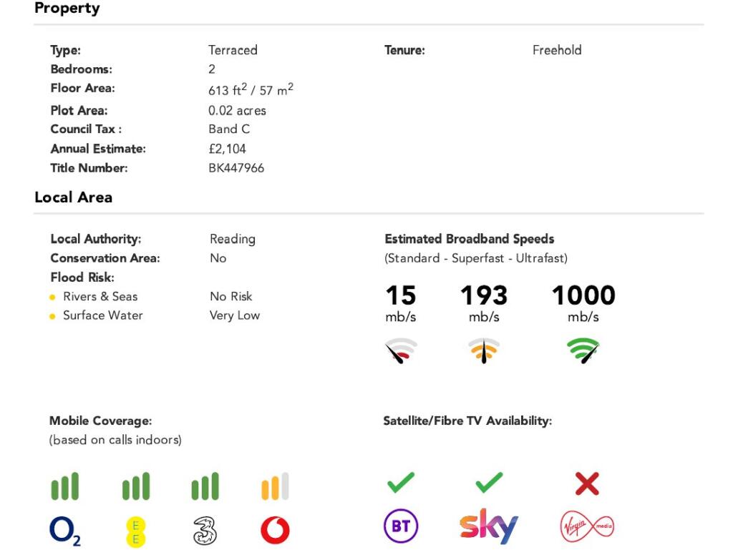The width and height of the screenshot is (733, 560).
Task: Click the title number BK447966
Action: [x=236, y=168]
